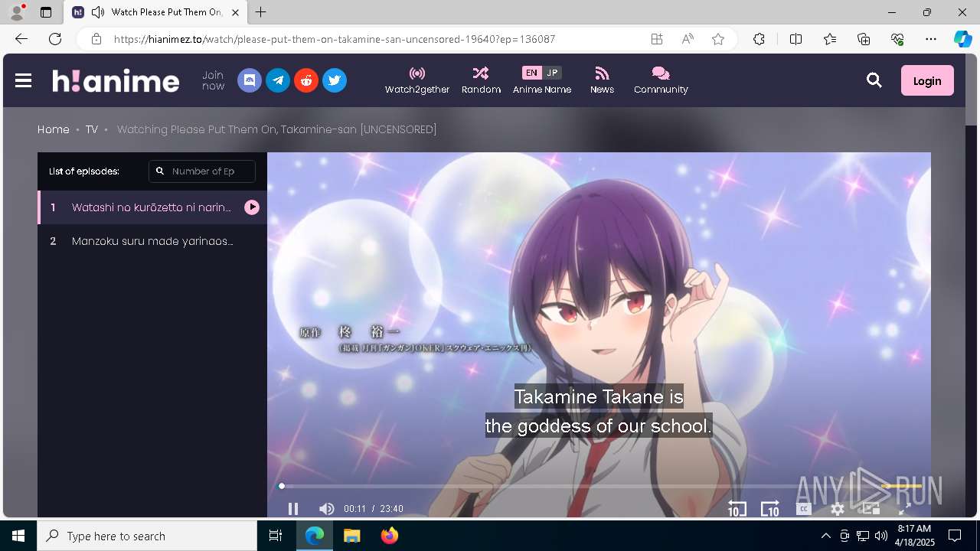Open network status icon in system tray
Image resolution: width=980 pixels, height=551 pixels.
click(862, 536)
